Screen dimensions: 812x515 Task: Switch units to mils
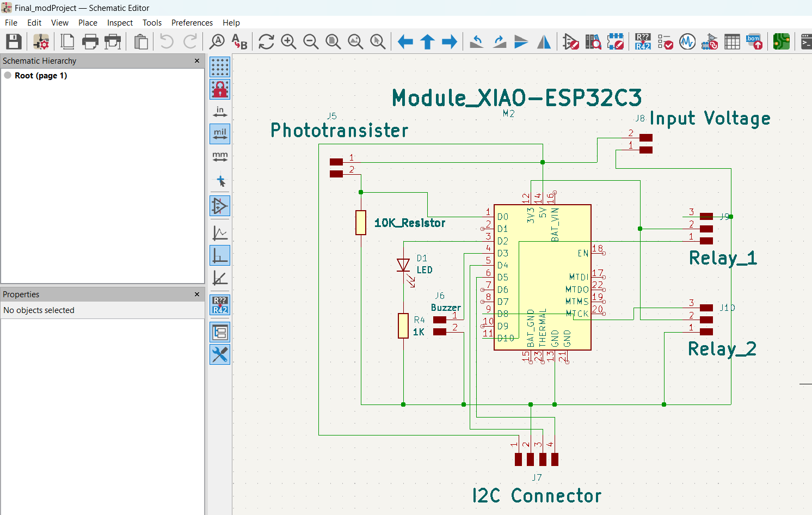pyautogui.click(x=220, y=134)
